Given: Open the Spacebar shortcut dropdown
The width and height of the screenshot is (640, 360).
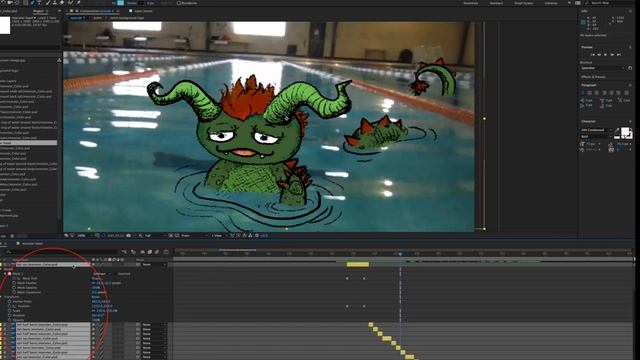Looking at the screenshot, I should click(603, 68).
